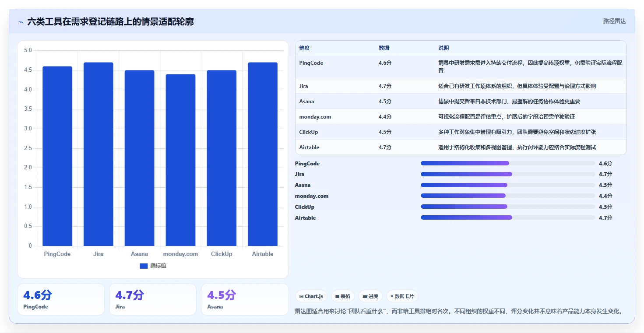Image resolution: width=644 pixels, height=333 pixels.
Task: Click the 5.0 tick on the chart's y-axis
Action: (x=28, y=51)
